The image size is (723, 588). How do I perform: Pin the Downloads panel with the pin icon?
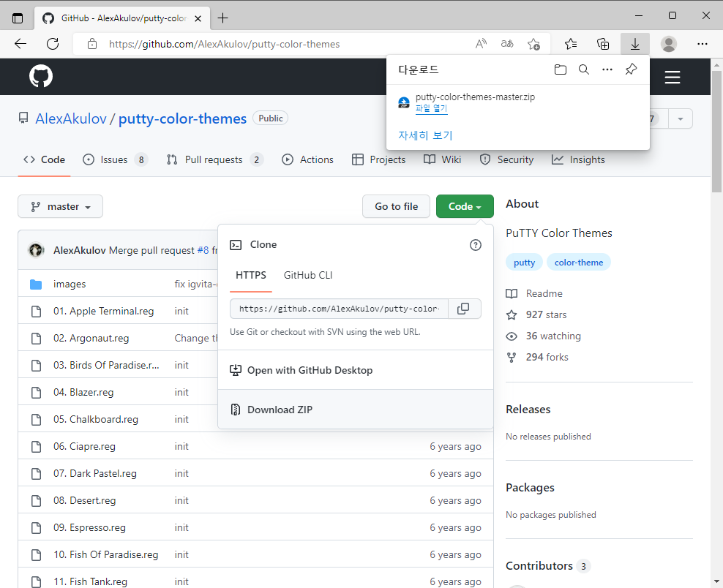(x=631, y=69)
